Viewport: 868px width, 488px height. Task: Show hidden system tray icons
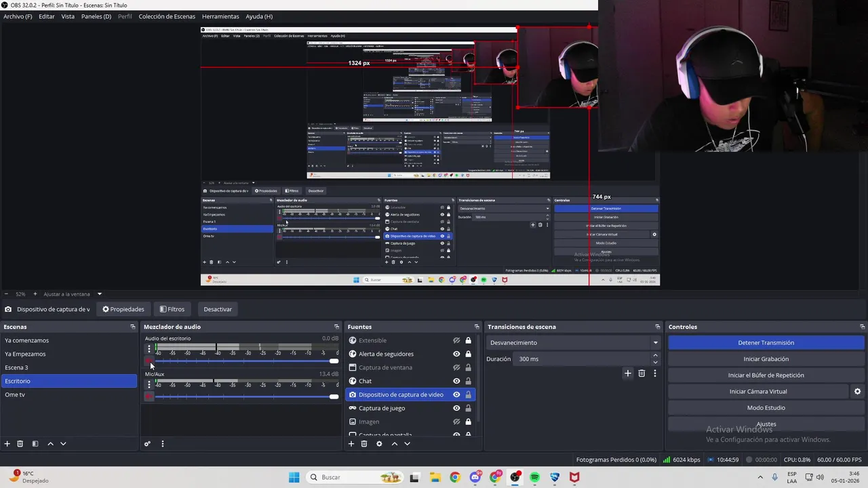(x=760, y=477)
